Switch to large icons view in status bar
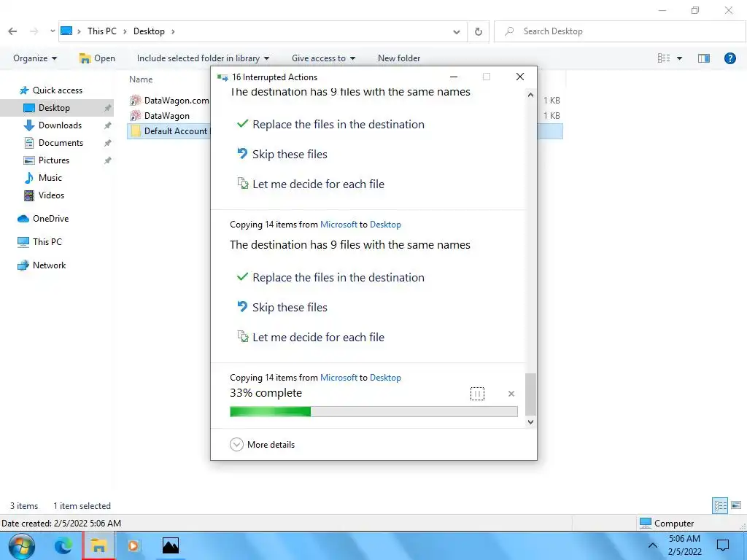Viewport: 747px width, 560px height. [x=736, y=505]
